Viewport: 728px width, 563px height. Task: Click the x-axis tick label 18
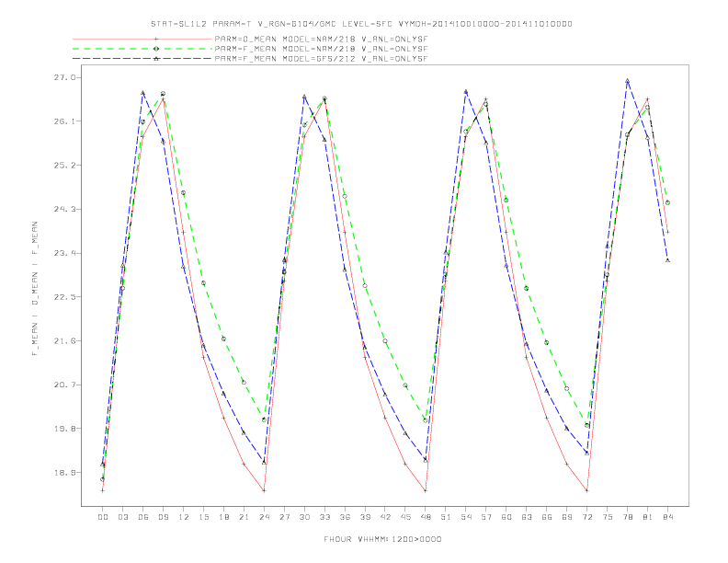click(x=223, y=517)
